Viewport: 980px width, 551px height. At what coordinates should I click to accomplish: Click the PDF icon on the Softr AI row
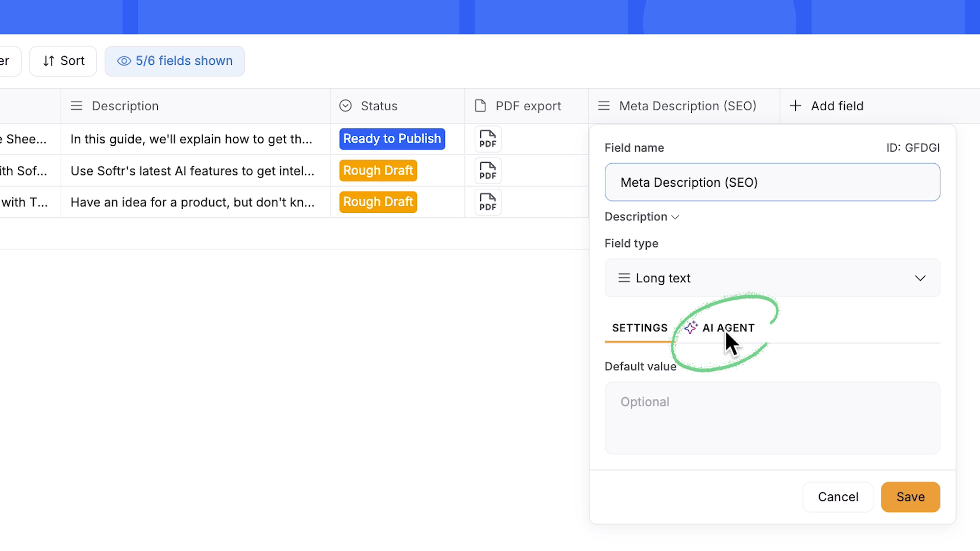click(x=487, y=170)
